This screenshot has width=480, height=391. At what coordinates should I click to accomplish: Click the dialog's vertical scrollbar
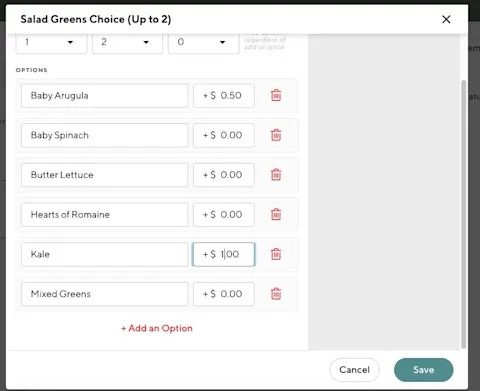click(463, 214)
